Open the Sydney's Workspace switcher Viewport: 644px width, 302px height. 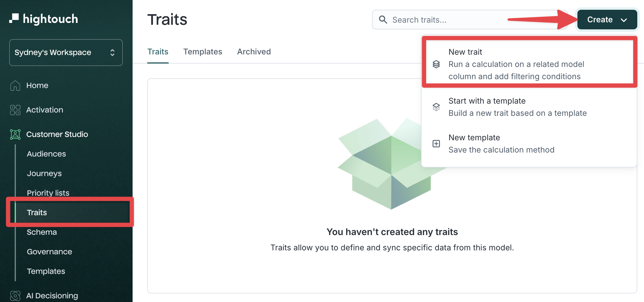pos(66,53)
